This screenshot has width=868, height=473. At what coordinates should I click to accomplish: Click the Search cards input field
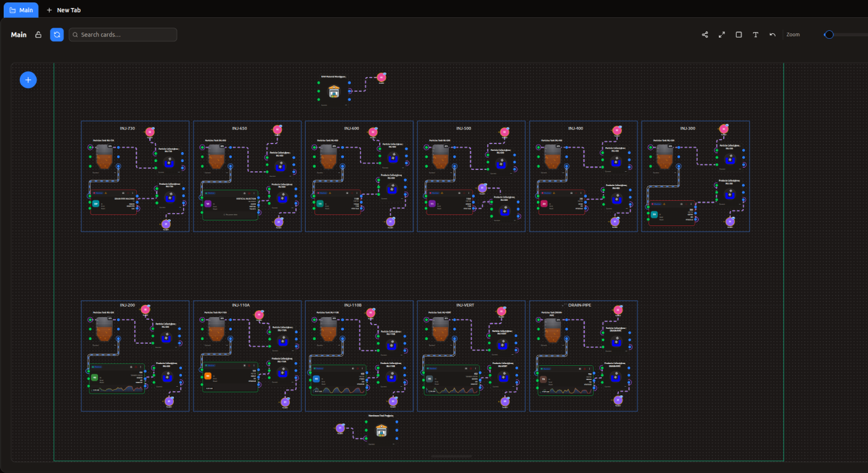pyautogui.click(x=123, y=34)
